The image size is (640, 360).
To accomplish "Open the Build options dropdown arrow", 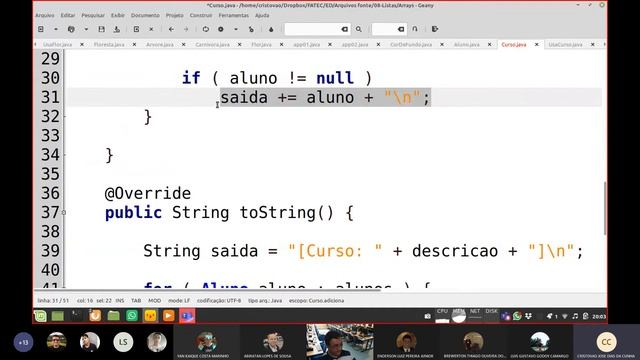I will (x=236, y=29).
